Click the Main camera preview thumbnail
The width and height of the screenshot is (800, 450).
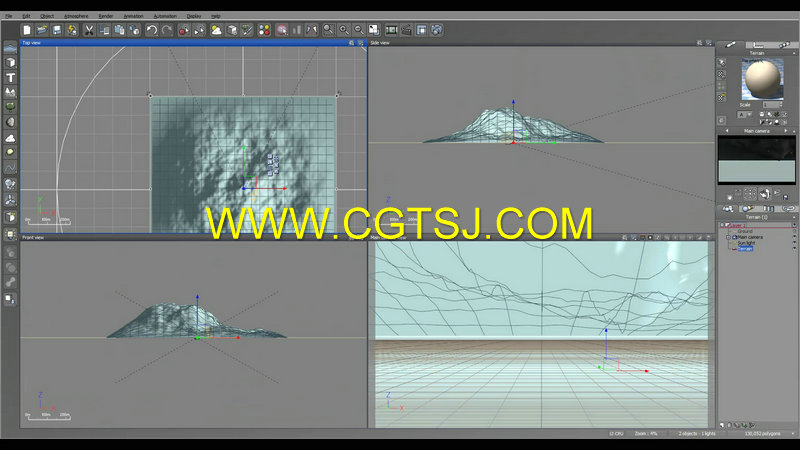[x=757, y=160]
